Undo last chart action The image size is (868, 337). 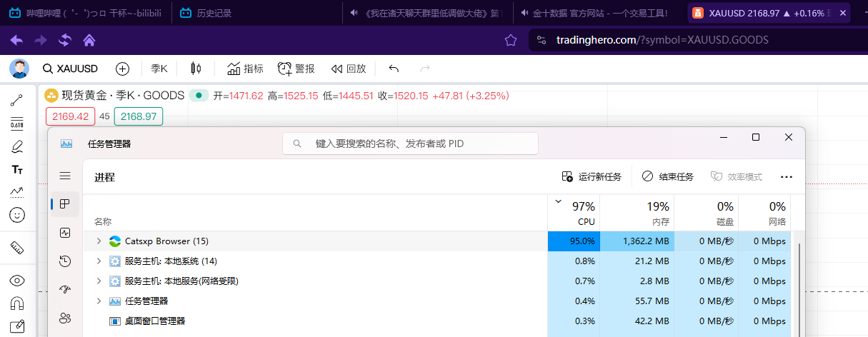click(x=394, y=69)
